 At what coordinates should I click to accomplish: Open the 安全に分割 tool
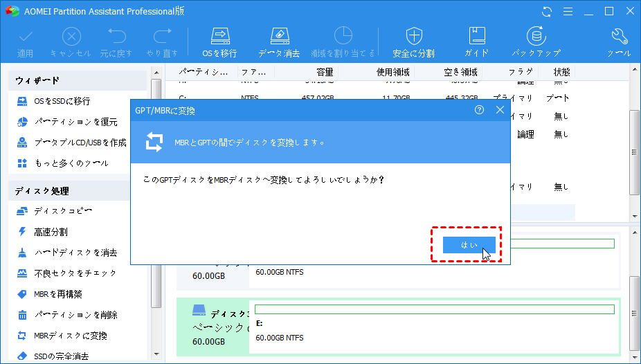[x=414, y=42]
